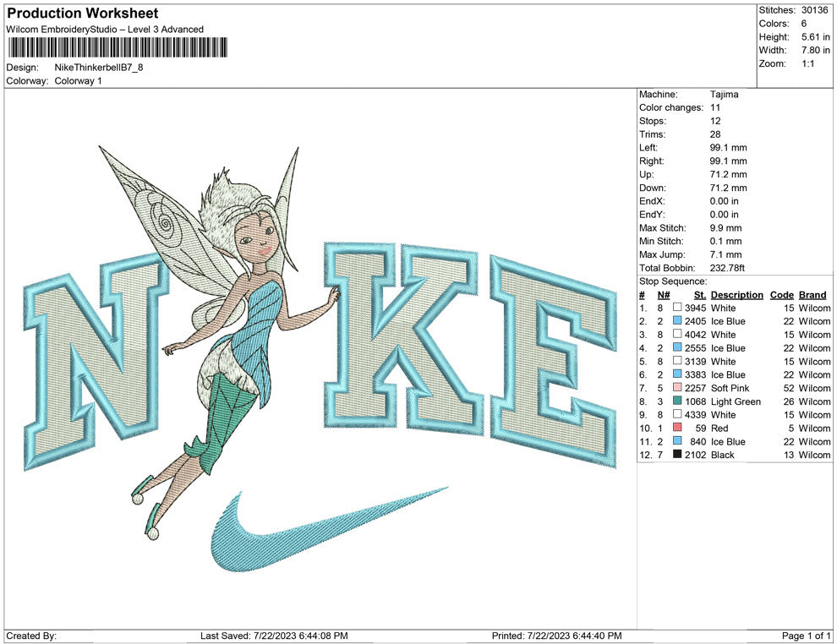Select the Total Bobbin value "232.78ft"

(727, 268)
